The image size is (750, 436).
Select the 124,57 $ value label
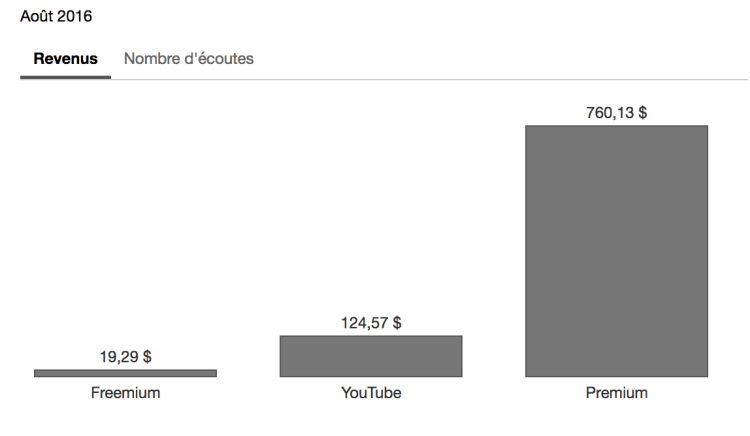[370, 323]
